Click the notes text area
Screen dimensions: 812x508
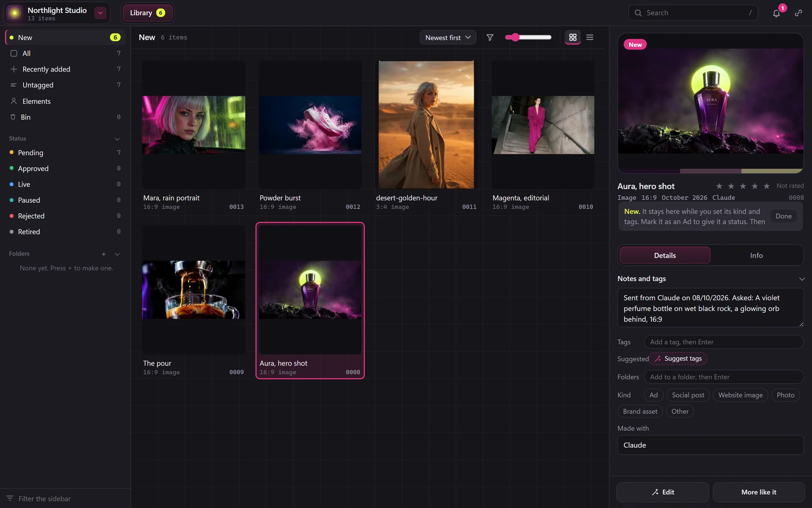(x=710, y=308)
